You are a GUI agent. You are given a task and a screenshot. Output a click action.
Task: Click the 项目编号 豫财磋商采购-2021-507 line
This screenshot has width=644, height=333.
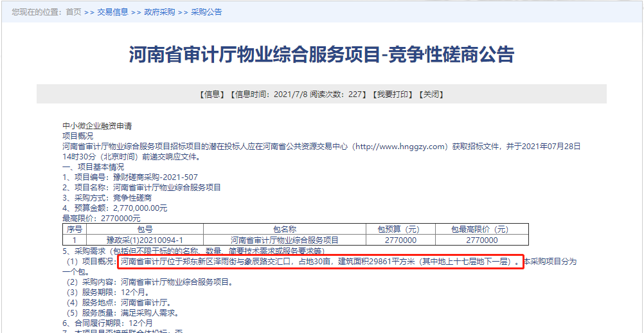click(130, 177)
